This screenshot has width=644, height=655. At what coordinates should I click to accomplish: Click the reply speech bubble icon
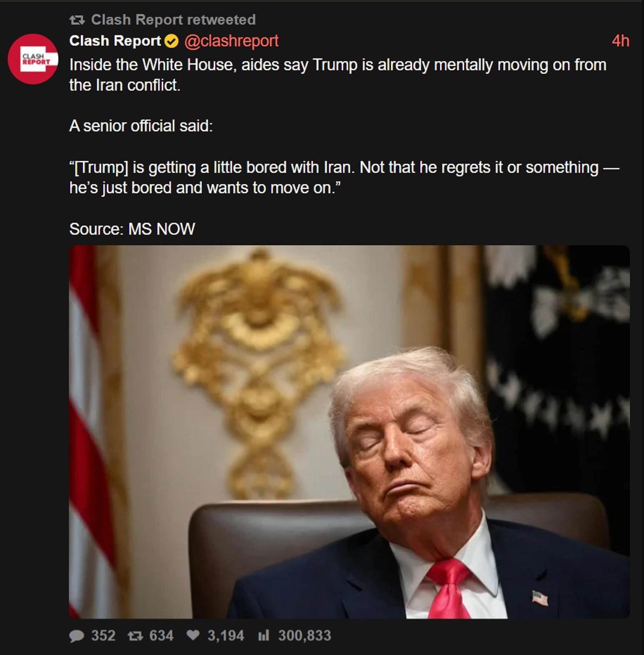coord(77,636)
